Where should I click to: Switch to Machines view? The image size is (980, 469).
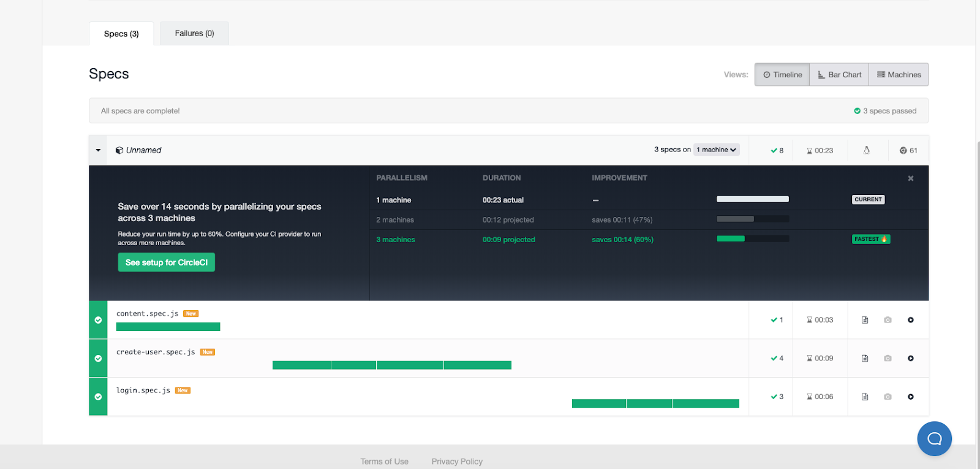[x=899, y=75]
